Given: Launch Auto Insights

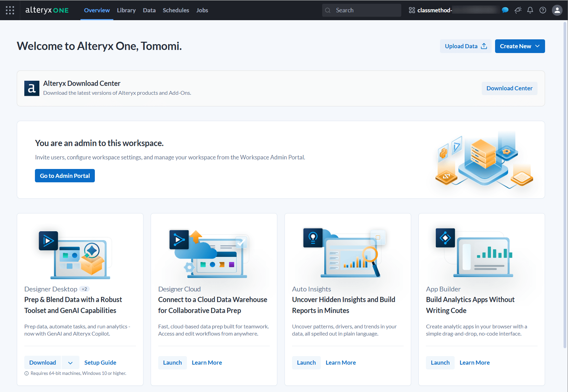Looking at the screenshot, I should coord(306,362).
